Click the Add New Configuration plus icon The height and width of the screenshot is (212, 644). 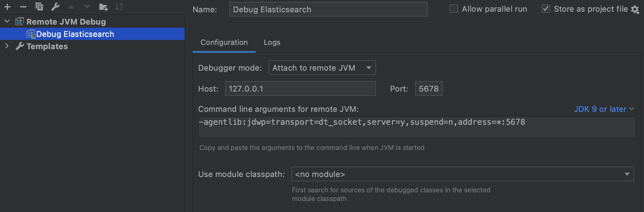click(7, 7)
